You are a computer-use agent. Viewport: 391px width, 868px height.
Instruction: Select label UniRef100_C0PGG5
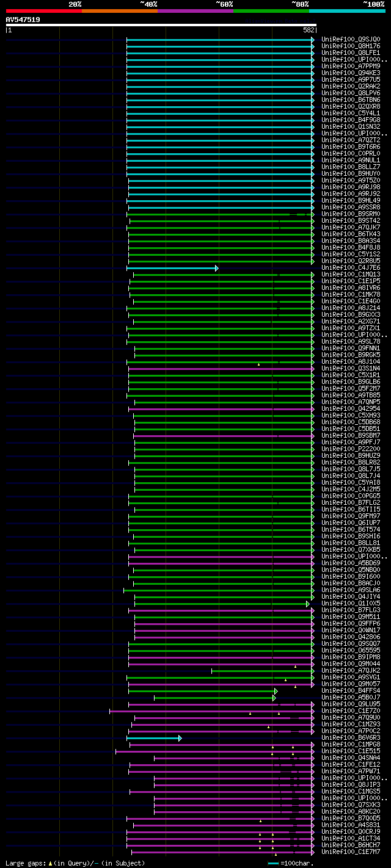(x=351, y=496)
